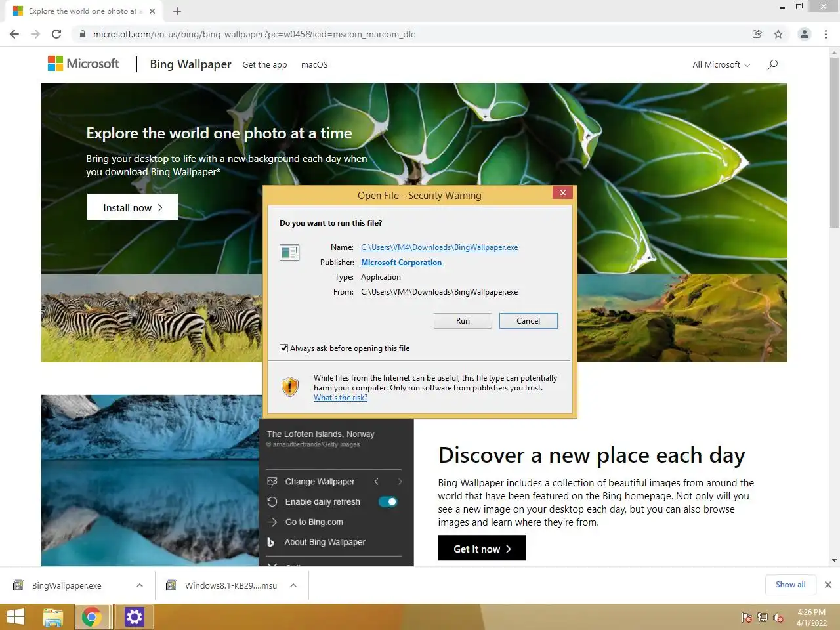Click the BingWallpaper.exe download file icon
The width and height of the screenshot is (840, 630).
pyautogui.click(x=18, y=585)
